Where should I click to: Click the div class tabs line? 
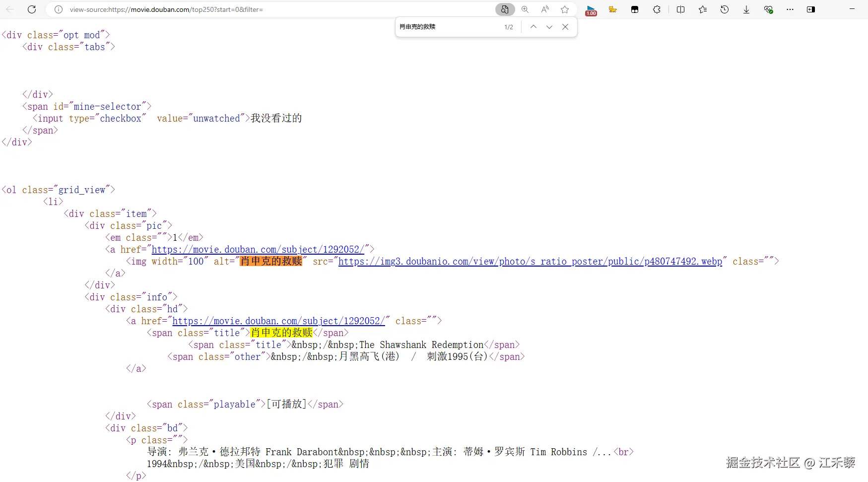[x=68, y=47]
